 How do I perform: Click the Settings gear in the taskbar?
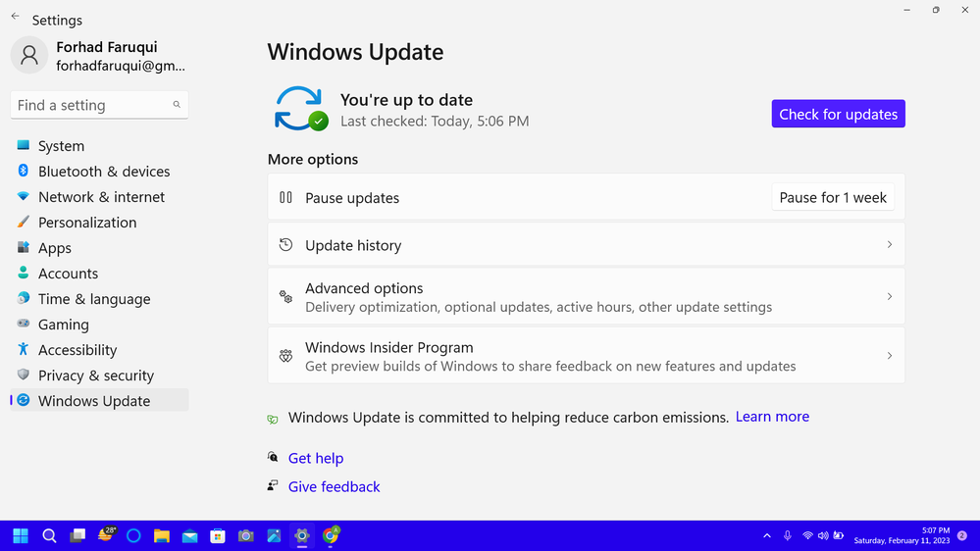pos(302,535)
